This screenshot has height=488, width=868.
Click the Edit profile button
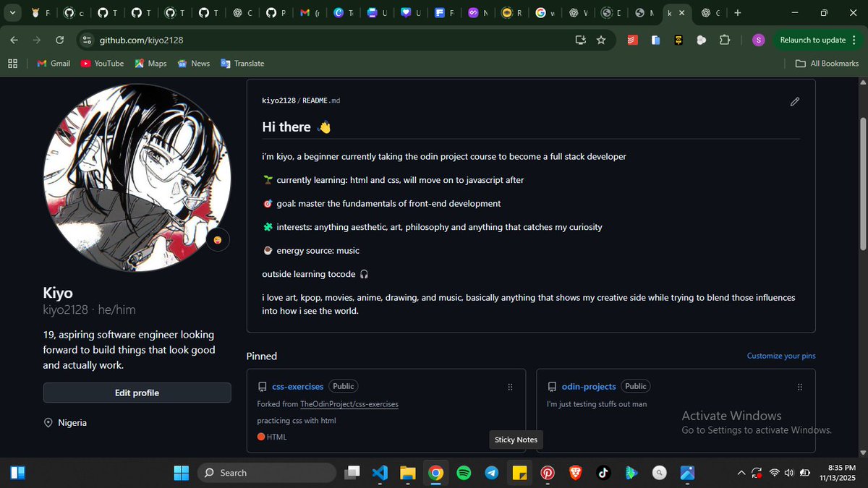pos(137,393)
